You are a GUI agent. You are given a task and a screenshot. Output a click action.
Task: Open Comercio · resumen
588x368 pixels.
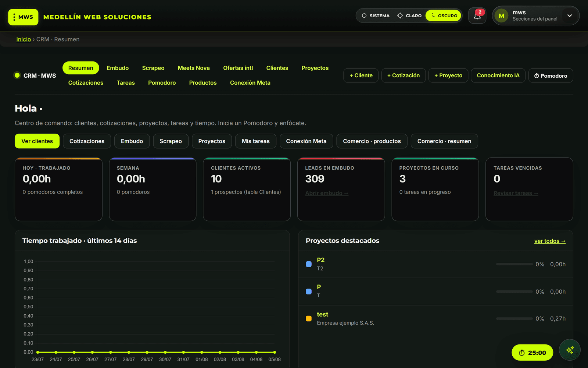point(444,141)
